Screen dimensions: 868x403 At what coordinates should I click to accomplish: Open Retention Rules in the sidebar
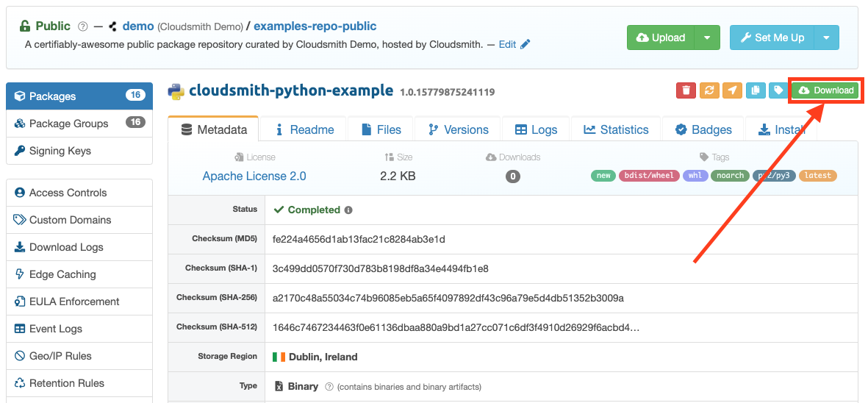pyautogui.click(x=79, y=382)
